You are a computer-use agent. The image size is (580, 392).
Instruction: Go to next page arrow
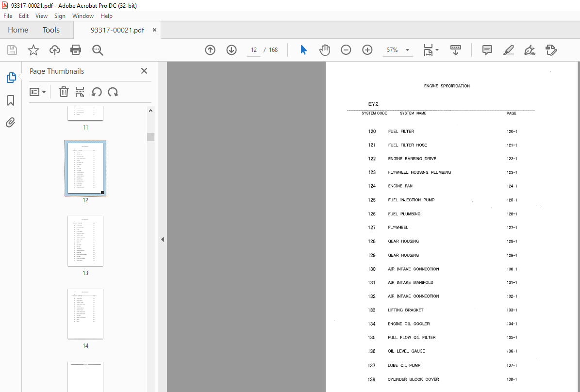coord(232,50)
